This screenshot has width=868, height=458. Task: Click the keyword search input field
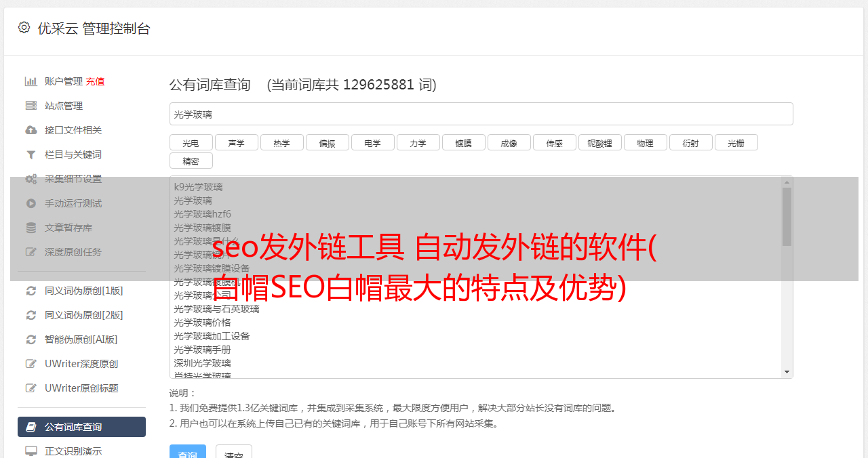(481, 114)
